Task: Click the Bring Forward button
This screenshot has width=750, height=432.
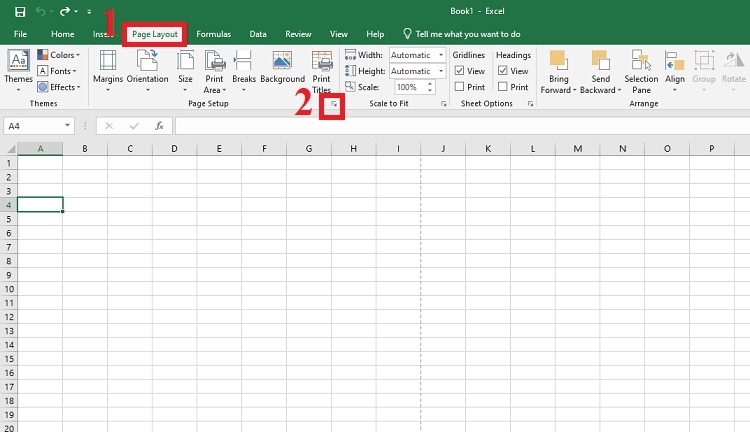Action: 558,72
